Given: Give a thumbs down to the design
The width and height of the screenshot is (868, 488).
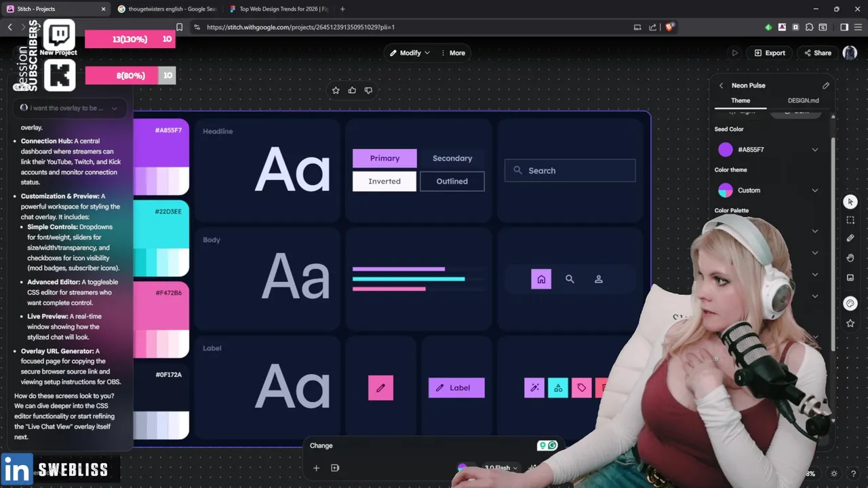Looking at the screenshot, I should [368, 90].
